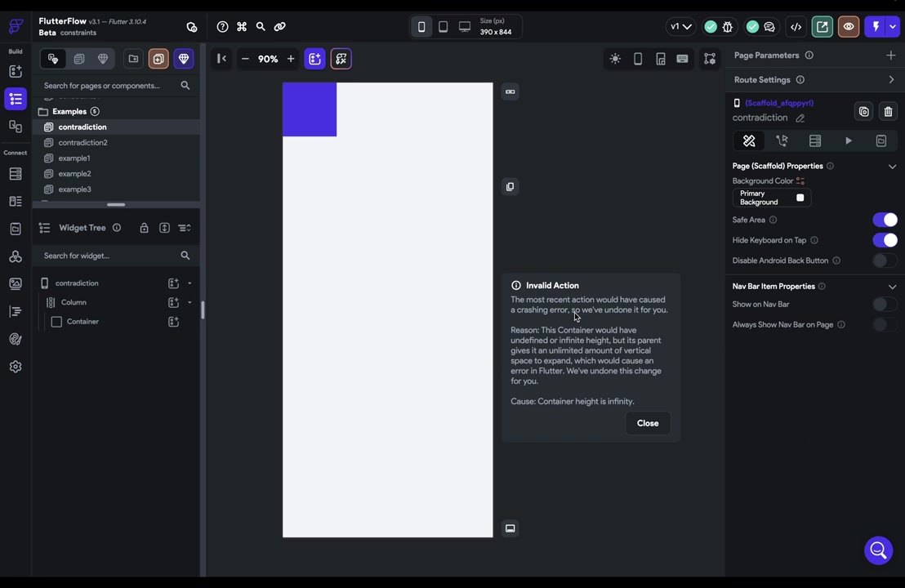Open Firestore database sidebar icon
This screenshot has height=588, width=905.
(16, 174)
